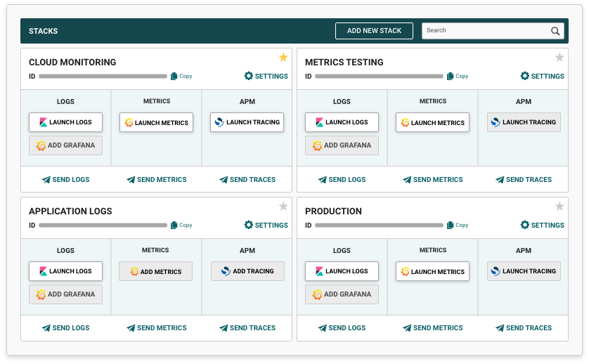The width and height of the screenshot is (589, 364).
Task: Launch logs for Metrics Testing
Action: point(342,122)
